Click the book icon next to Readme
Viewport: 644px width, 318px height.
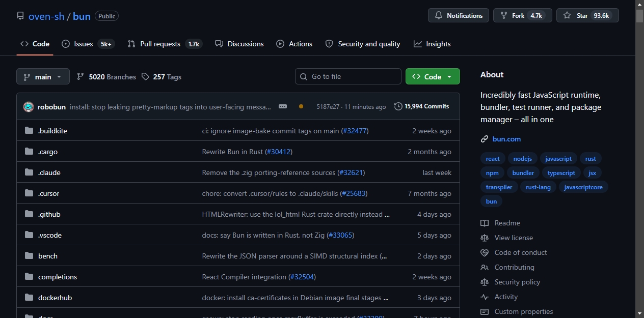click(485, 223)
